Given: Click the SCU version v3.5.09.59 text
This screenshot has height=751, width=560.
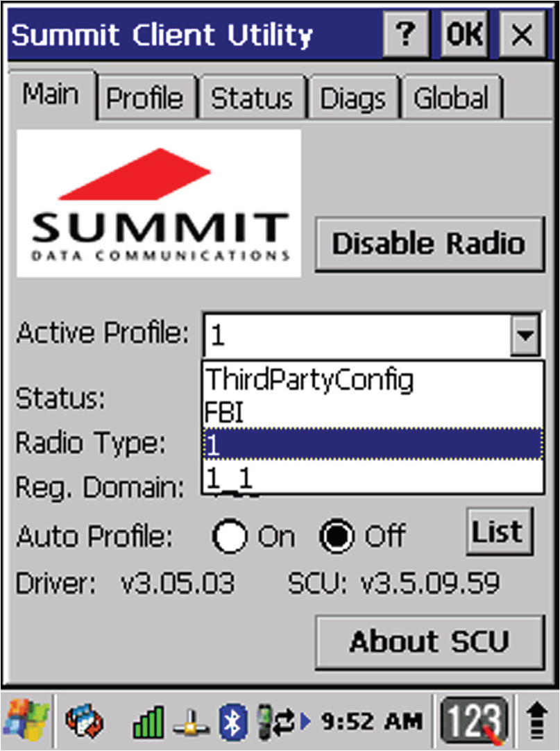Looking at the screenshot, I should [430, 583].
